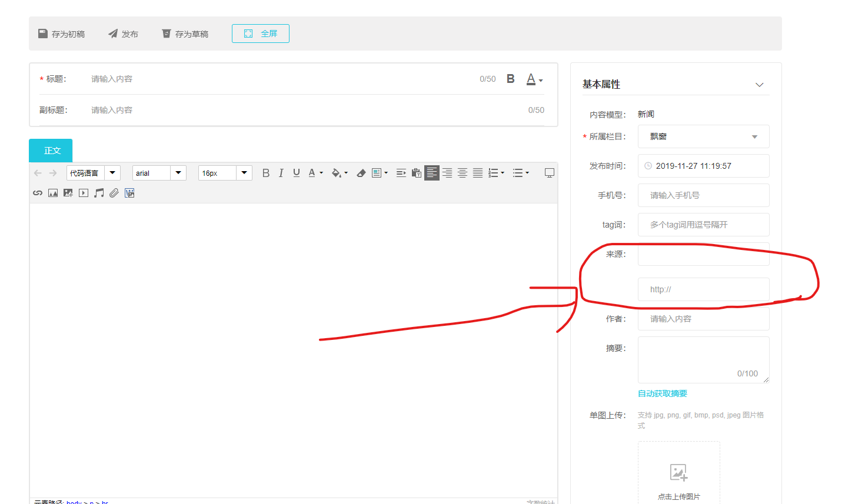Expand the unordered list style arrow
855x504 pixels.
pyautogui.click(x=527, y=173)
